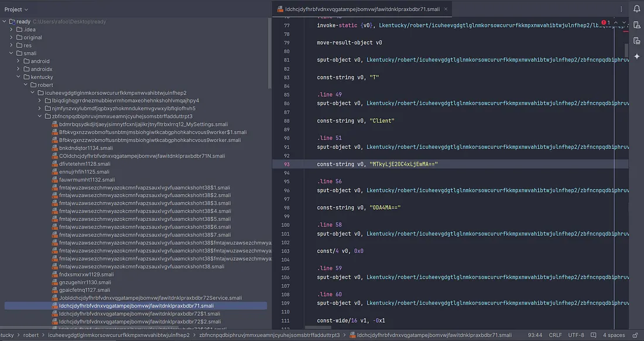Image resolution: width=644 pixels, height=341 pixels.
Task: Click the editor vertical scrollbar thumb
Action: coord(626,50)
